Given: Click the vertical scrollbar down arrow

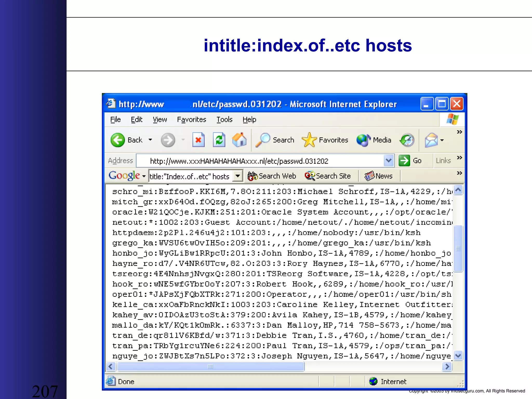Looking at the screenshot, I should [458, 355].
